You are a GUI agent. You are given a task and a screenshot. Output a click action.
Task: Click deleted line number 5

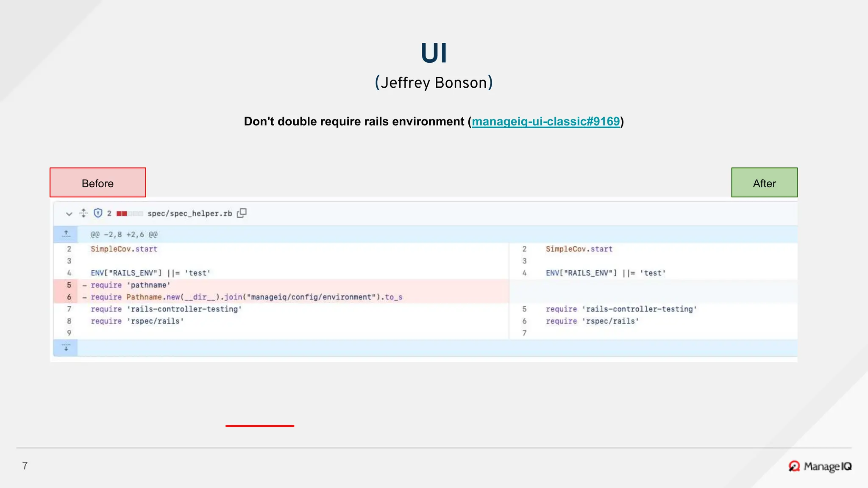[69, 285]
